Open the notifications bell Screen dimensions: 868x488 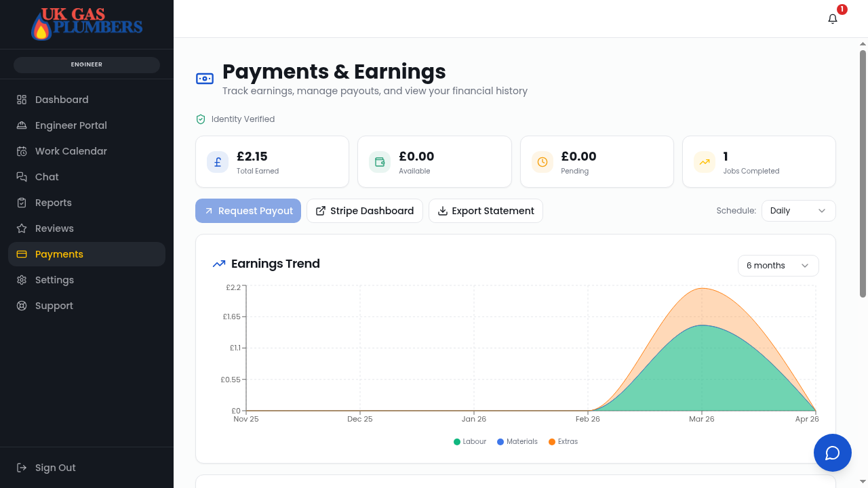833,19
